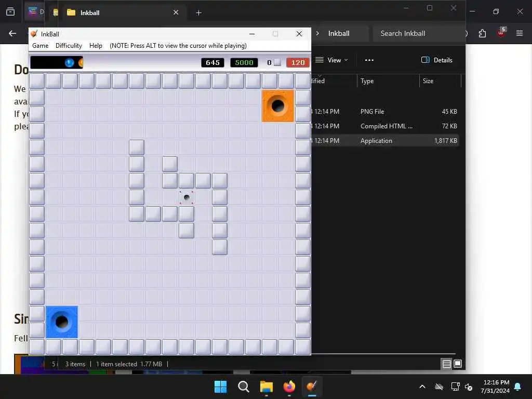Open the notification bell
This screenshot has height=399, width=532.
click(x=518, y=387)
